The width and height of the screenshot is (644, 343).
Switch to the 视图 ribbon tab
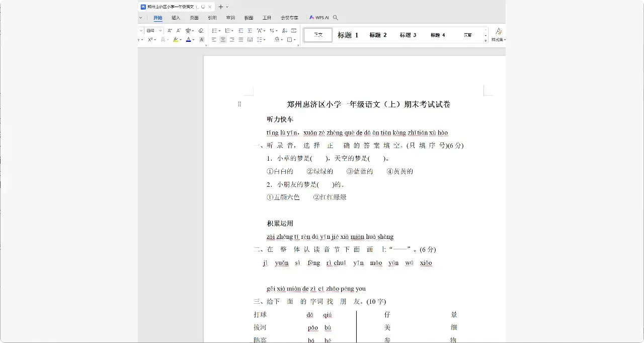(249, 17)
